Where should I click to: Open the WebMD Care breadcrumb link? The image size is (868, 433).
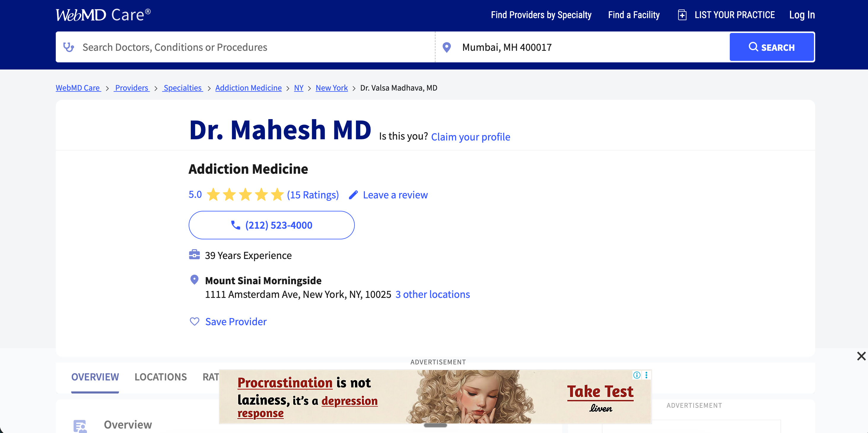78,88
